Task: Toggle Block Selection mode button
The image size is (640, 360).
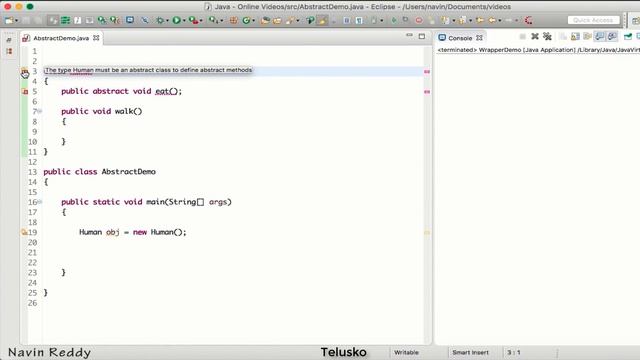Action: (x=347, y=20)
